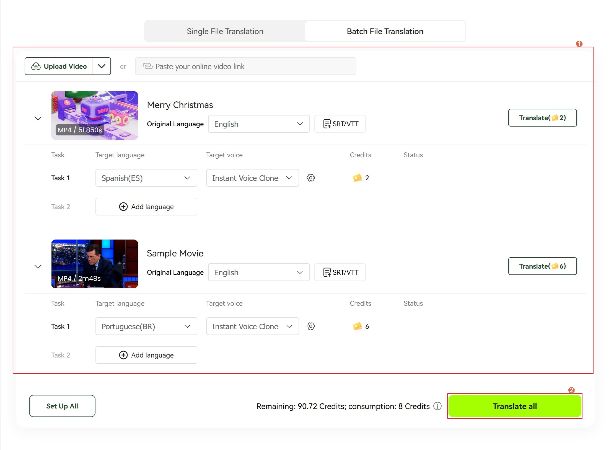Upload SRT/VTT for Sample Movie

tap(340, 272)
